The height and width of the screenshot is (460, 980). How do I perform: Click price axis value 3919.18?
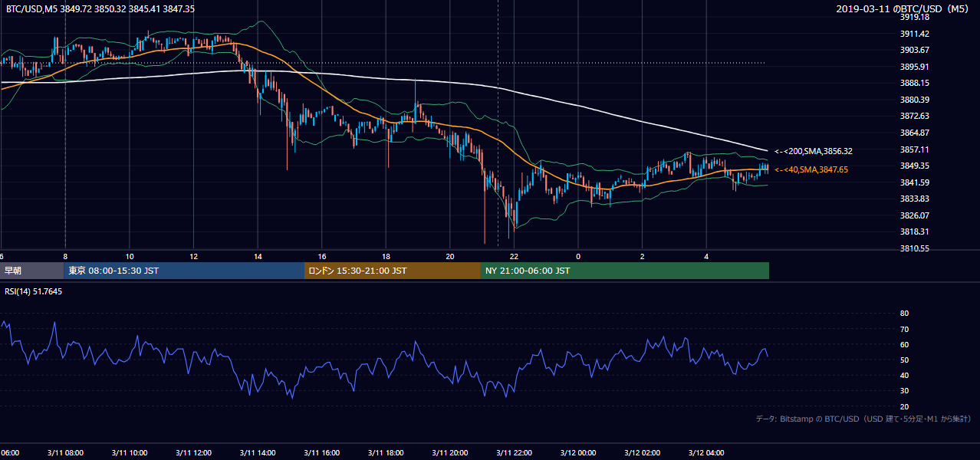915,17
